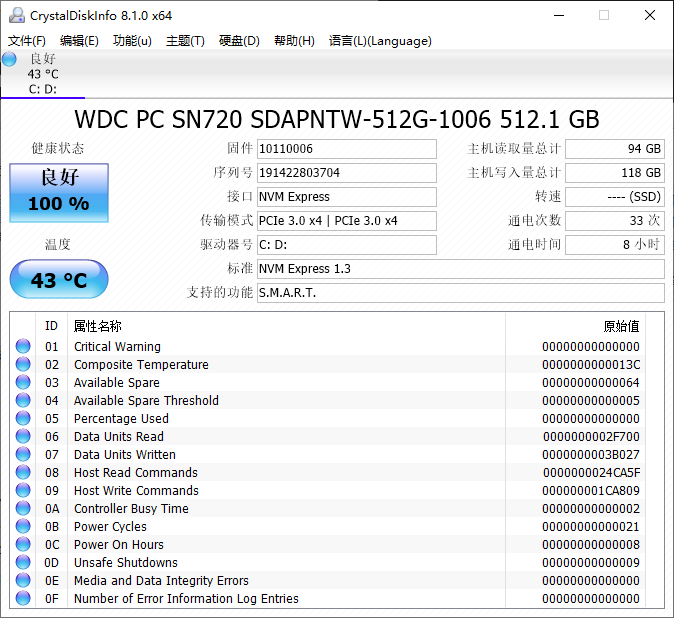Viewport: 674px width, 618px height.
Task: Click the host reads total 94 GB field
Action: pos(615,149)
